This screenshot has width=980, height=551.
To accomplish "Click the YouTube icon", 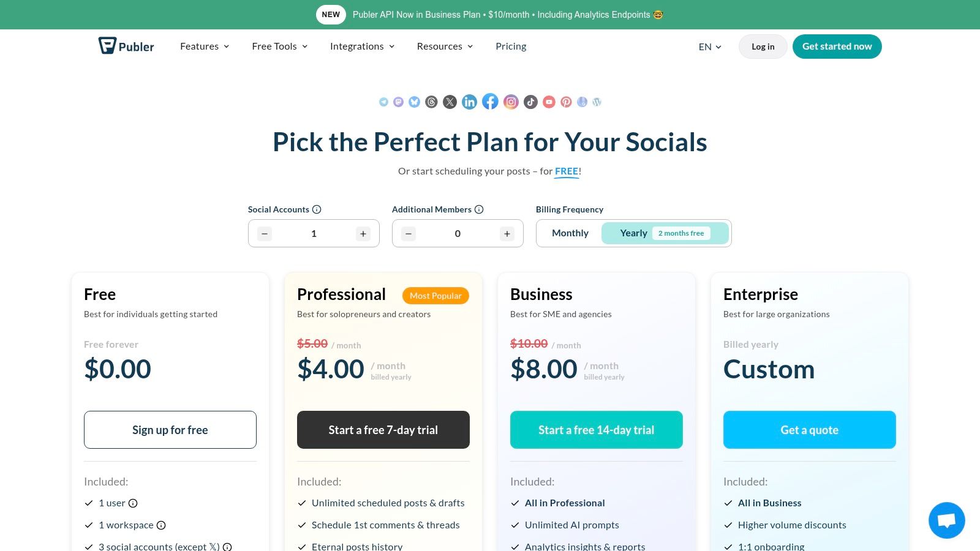I will pos(549,102).
